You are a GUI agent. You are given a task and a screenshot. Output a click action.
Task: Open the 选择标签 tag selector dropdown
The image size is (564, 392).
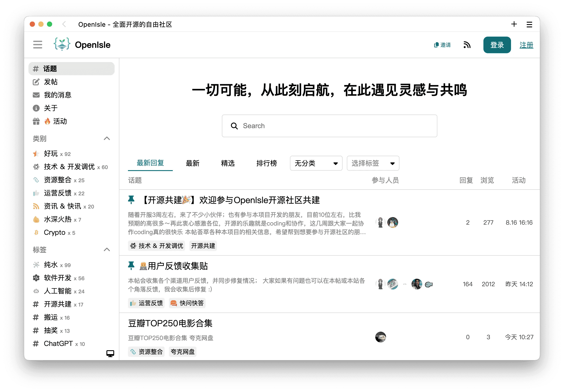(373, 163)
